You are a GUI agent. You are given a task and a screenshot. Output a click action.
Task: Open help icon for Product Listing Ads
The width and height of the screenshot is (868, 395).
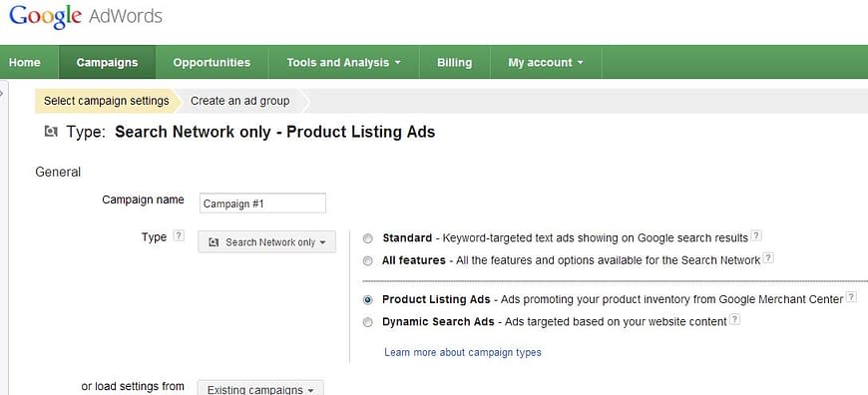[x=851, y=297]
